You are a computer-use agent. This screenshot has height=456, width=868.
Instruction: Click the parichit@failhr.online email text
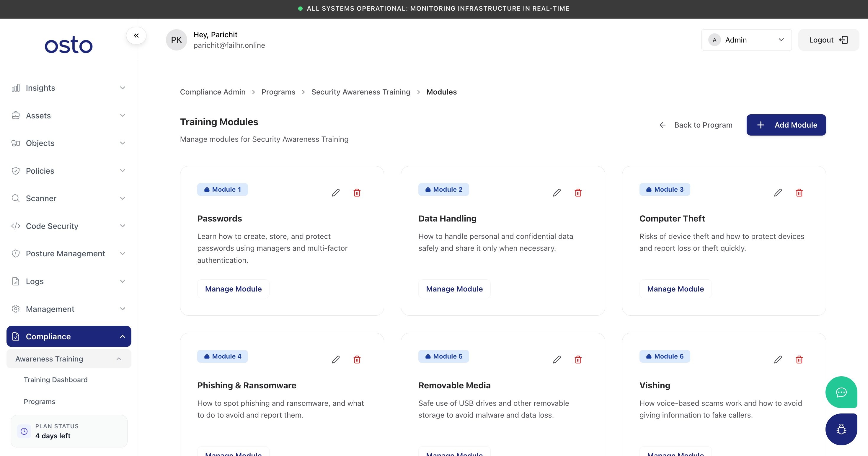[x=229, y=45]
